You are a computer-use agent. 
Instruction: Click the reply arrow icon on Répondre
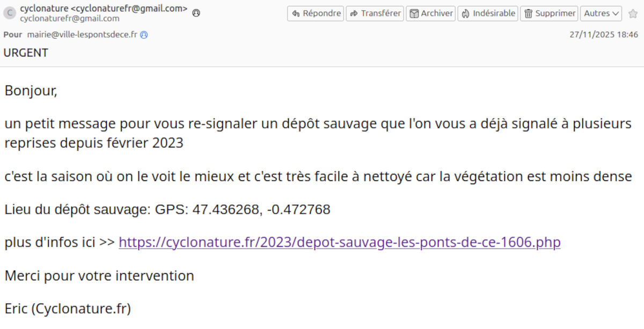point(296,13)
